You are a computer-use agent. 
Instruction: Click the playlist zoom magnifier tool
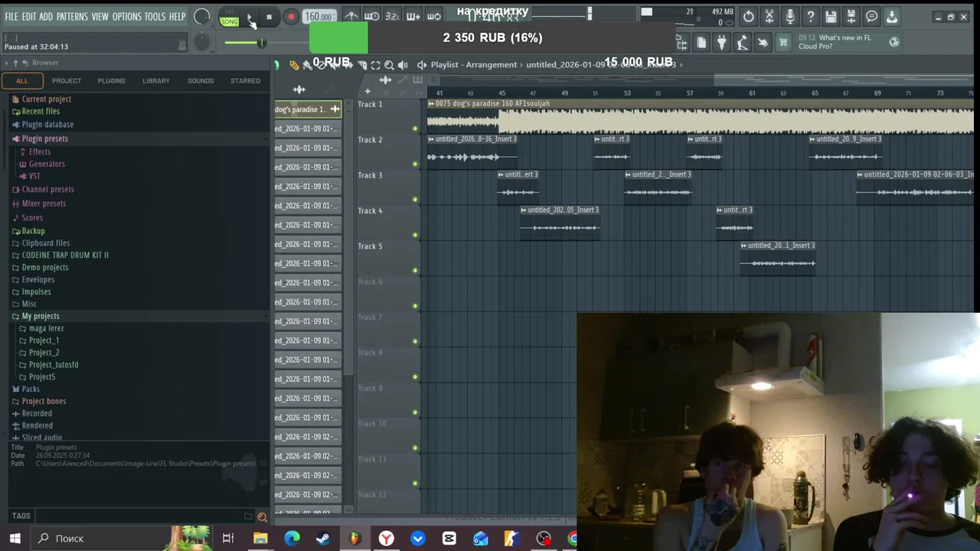[x=389, y=65]
